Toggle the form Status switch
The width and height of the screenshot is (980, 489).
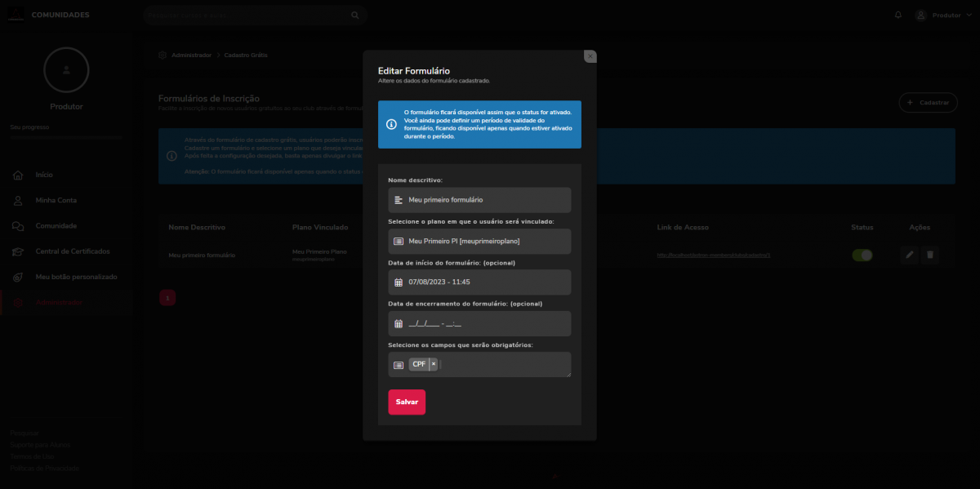click(x=862, y=256)
